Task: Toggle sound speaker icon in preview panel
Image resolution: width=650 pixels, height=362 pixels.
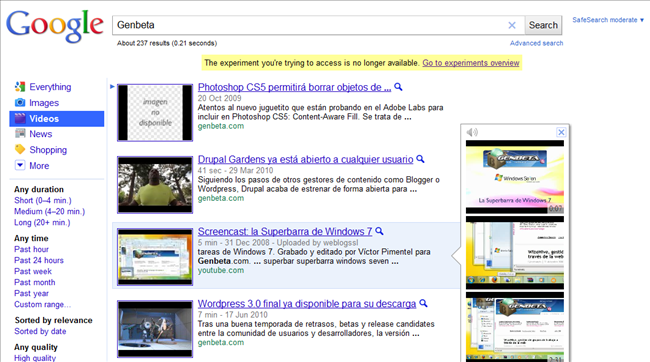Action: tap(472, 132)
